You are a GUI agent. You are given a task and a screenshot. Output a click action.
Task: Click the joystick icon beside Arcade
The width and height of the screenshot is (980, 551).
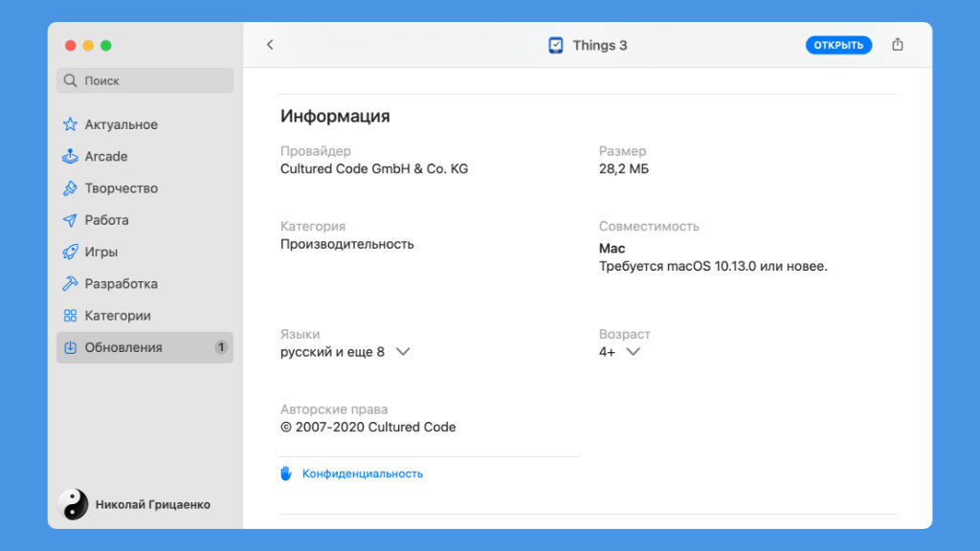click(70, 156)
